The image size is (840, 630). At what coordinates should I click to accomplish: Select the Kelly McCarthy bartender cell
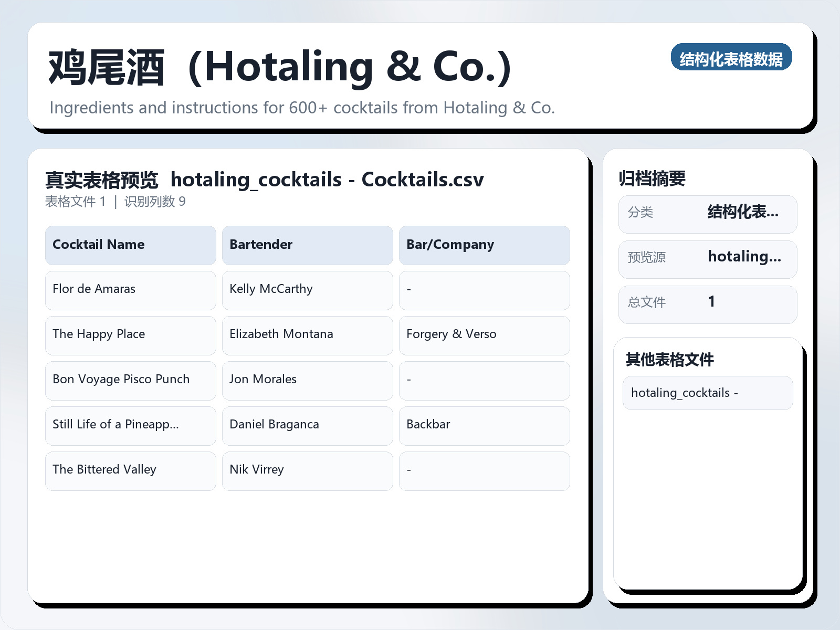[307, 290]
